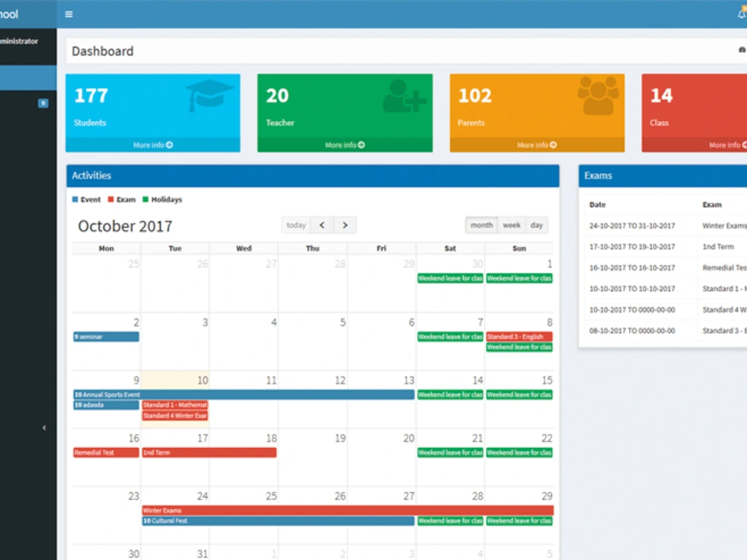Switch calendar to month view
The height and width of the screenshot is (560, 747).
tap(482, 225)
